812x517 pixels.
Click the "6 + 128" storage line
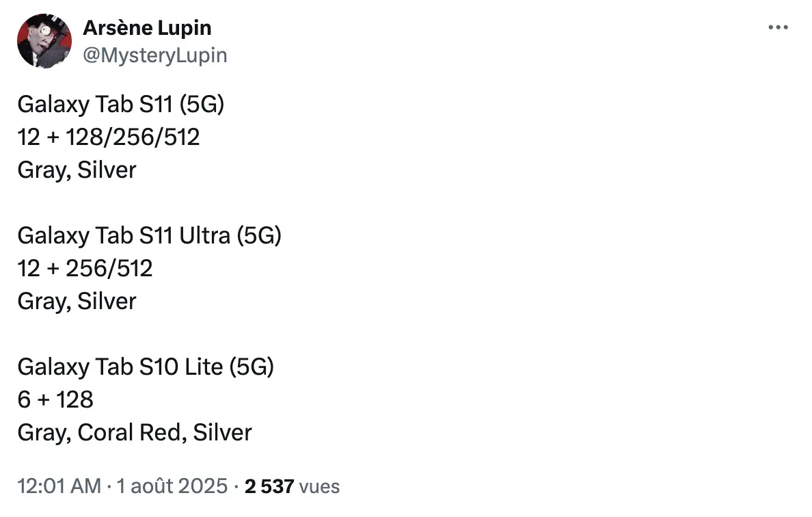(55, 399)
